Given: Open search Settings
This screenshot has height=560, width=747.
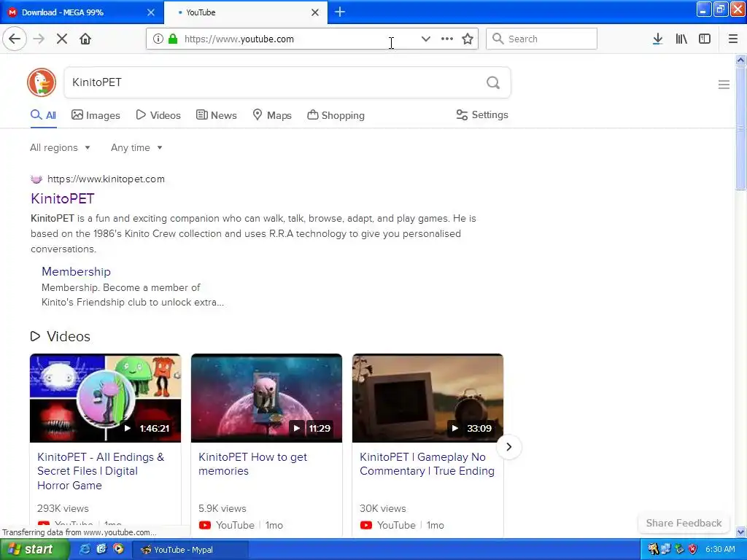Looking at the screenshot, I should click(482, 114).
